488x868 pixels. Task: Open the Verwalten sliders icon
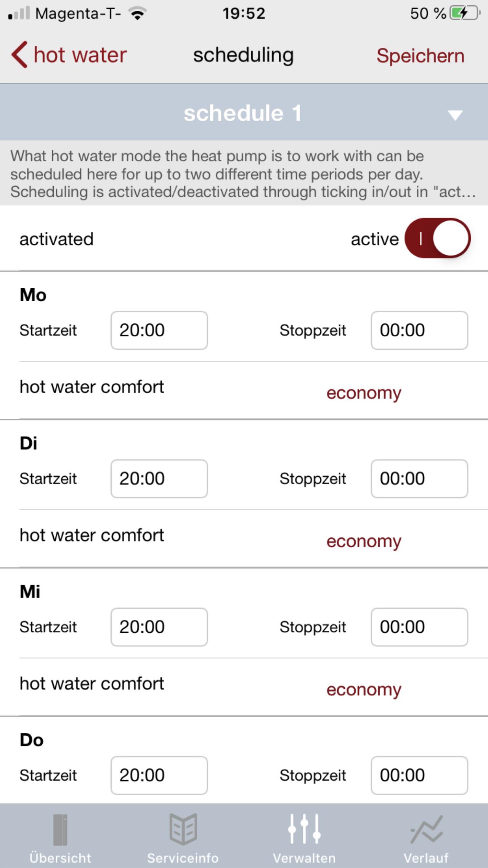click(304, 829)
